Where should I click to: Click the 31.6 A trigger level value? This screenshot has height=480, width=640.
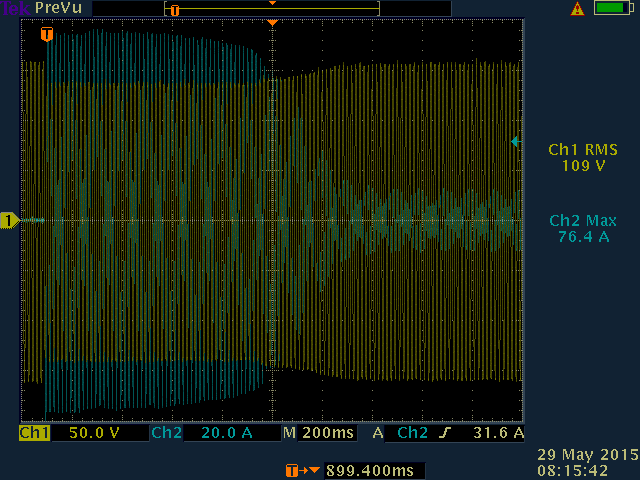(x=498, y=433)
